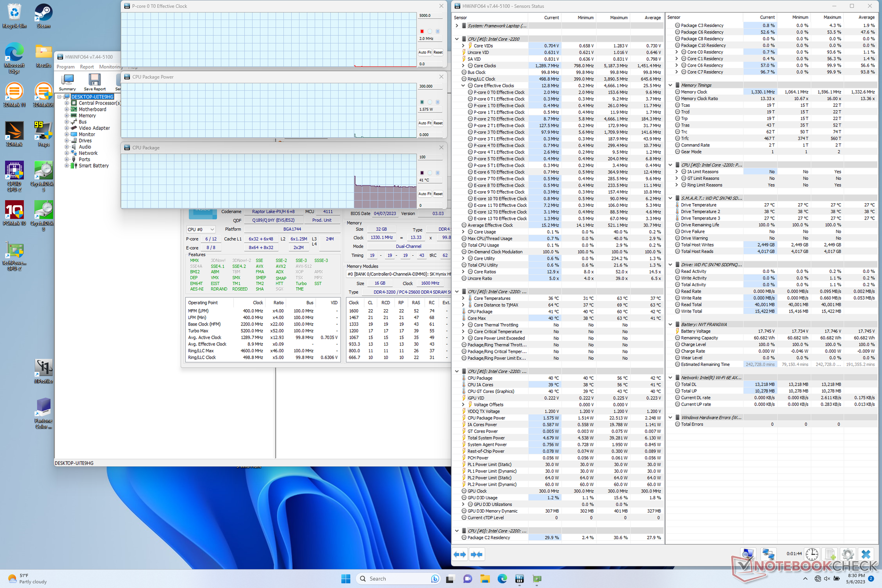The image size is (882, 588).
Task: Click Reset in the CPU Package graph
Action: click(438, 194)
